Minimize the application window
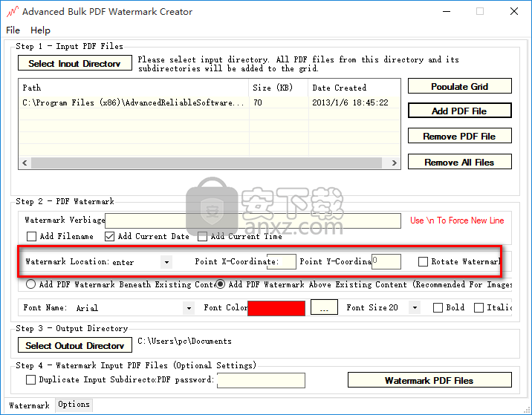Image resolution: width=532 pixels, height=415 pixels. point(447,11)
